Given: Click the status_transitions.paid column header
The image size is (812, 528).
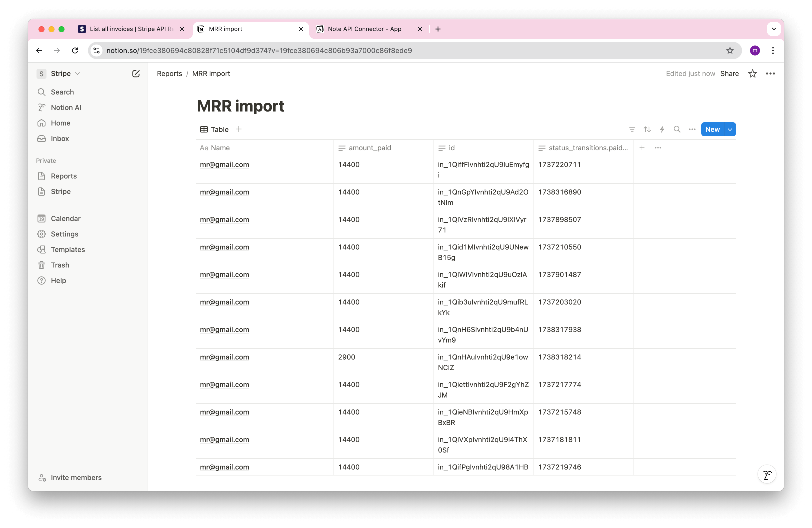Looking at the screenshot, I should pos(583,148).
